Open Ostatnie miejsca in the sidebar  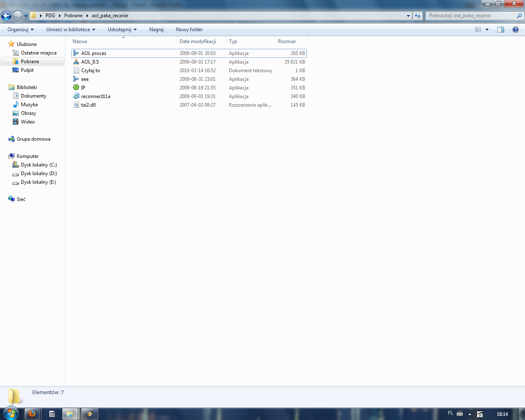39,53
